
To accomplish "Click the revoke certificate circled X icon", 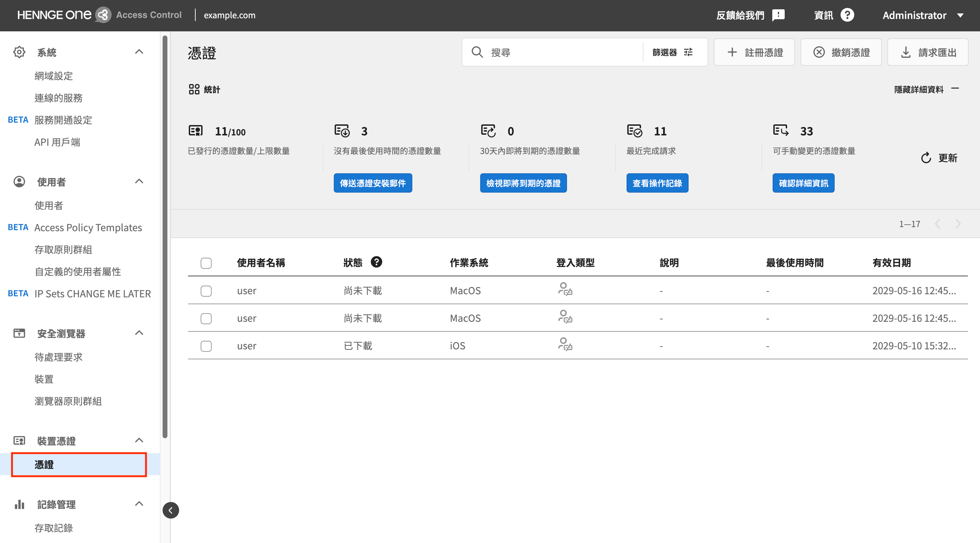I will tap(819, 52).
